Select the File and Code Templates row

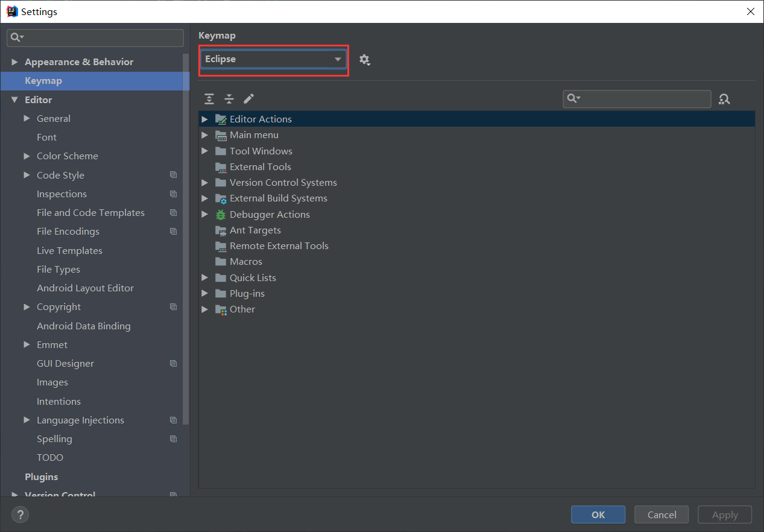point(95,213)
